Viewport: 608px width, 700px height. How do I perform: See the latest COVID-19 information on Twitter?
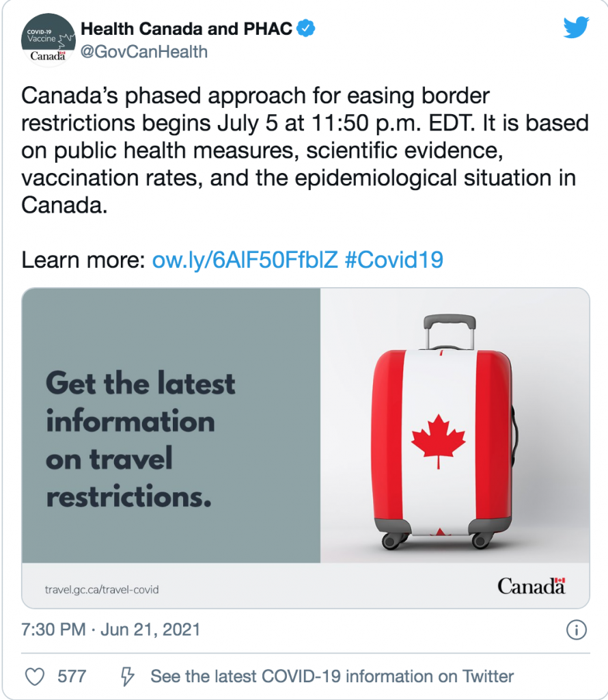click(332, 676)
